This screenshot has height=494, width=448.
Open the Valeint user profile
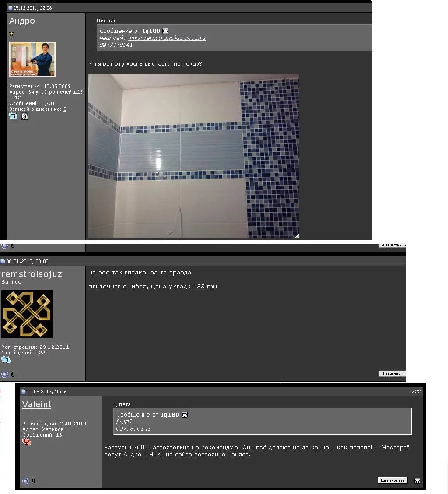coord(37,405)
